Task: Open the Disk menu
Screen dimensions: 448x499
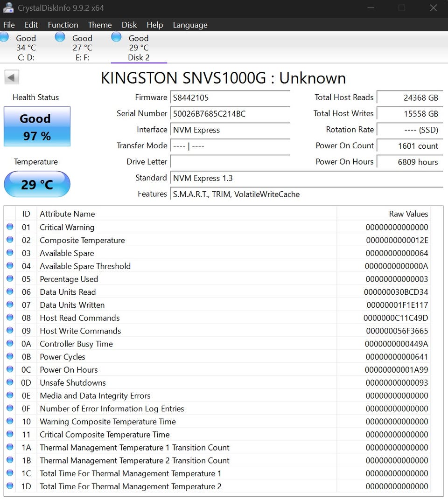Action: tap(129, 25)
